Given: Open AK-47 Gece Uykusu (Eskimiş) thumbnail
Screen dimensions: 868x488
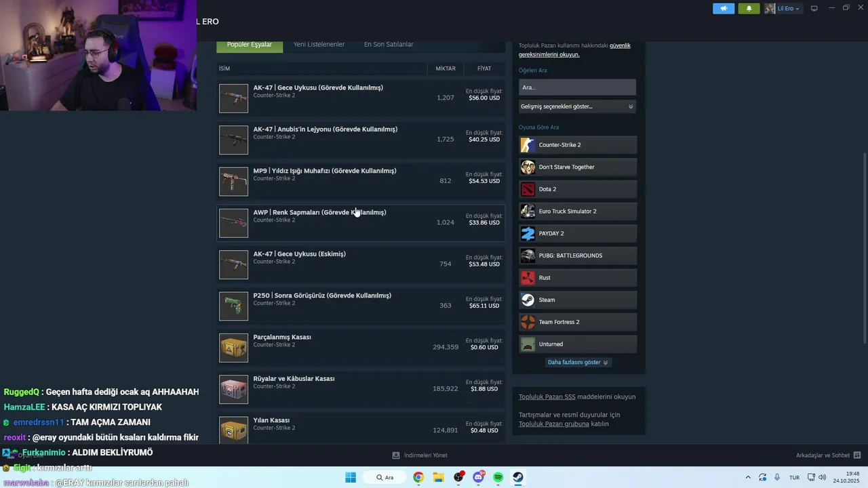Looking at the screenshot, I should pyautogui.click(x=234, y=264).
